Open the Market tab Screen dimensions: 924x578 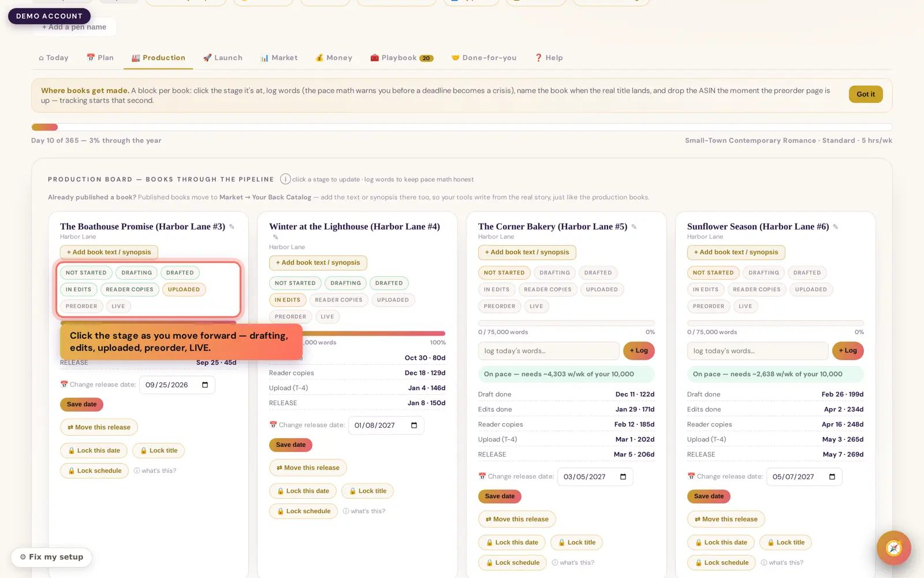point(279,58)
